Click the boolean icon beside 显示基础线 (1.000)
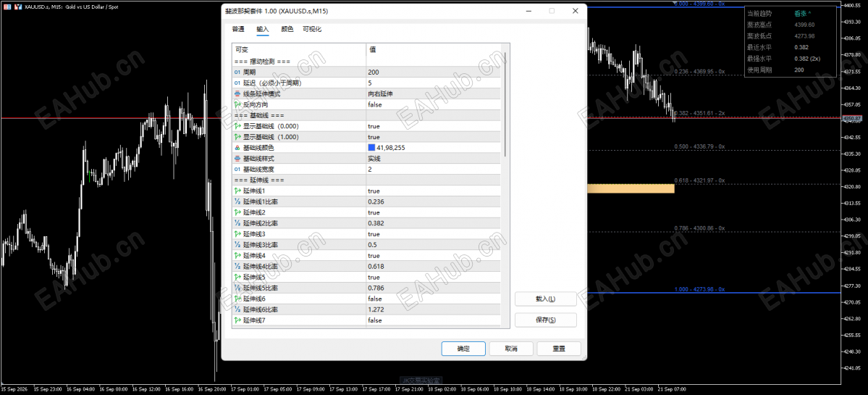This screenshot has height=395, width=868. 237,137
